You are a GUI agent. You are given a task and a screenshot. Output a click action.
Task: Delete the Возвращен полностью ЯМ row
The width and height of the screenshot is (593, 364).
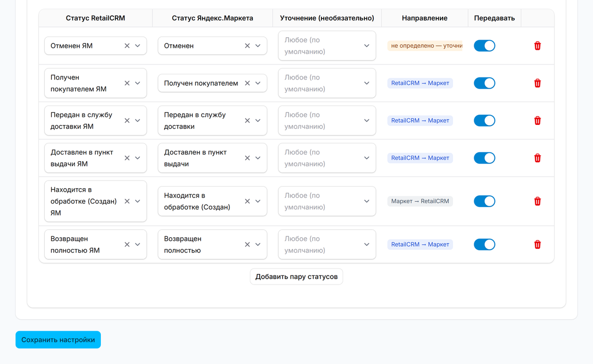(x=537, y=245)
